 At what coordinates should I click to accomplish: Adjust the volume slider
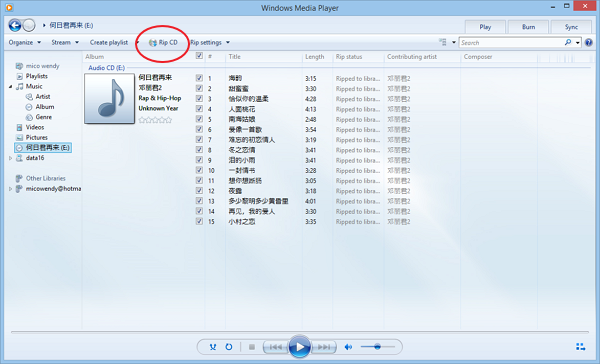pyautogui.click(x=377, y=347)
